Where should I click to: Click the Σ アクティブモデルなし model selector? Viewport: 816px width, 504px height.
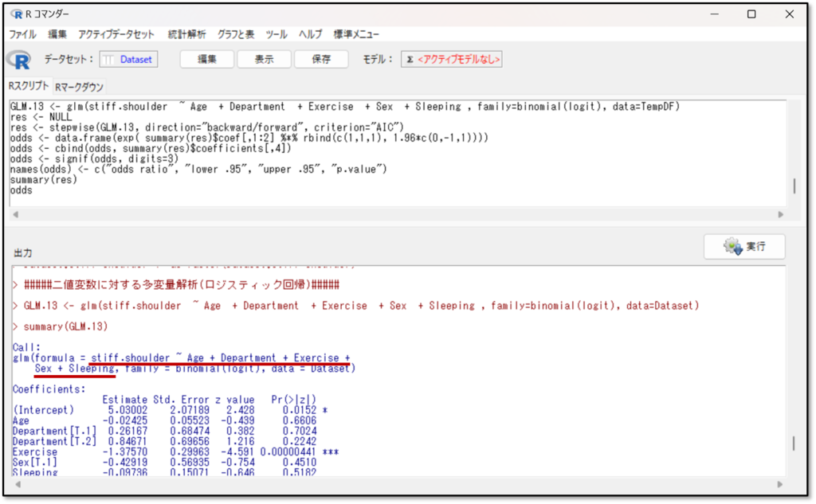(451, 60)
